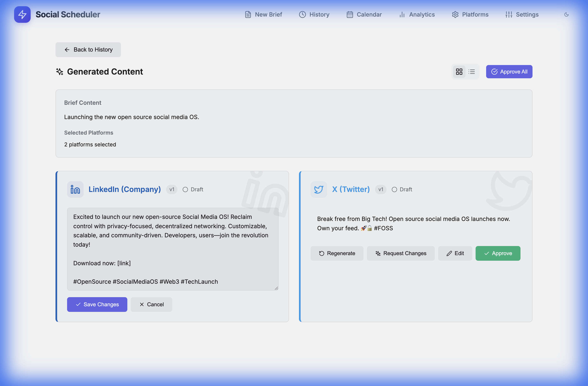Click the sparkle icon next to Generated Content
This screenshot has height=386, width=588.
point(59,72)
